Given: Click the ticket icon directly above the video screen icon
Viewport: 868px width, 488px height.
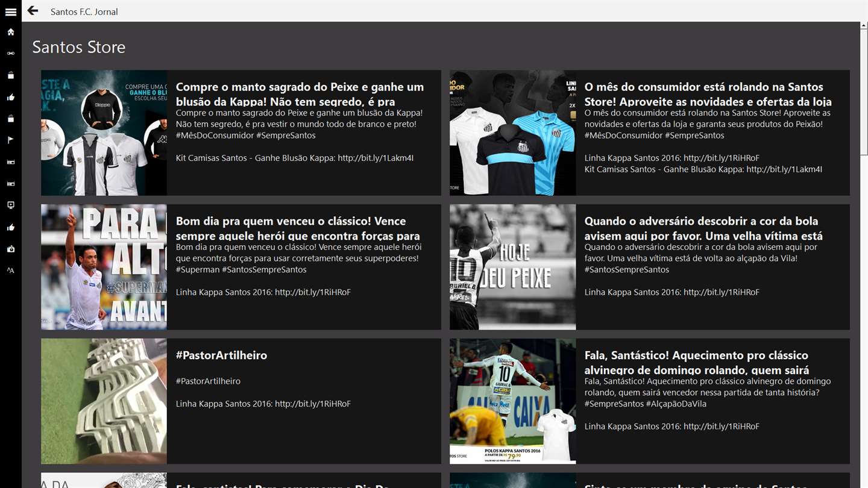Looking at the screenshot, I should 11,184.
